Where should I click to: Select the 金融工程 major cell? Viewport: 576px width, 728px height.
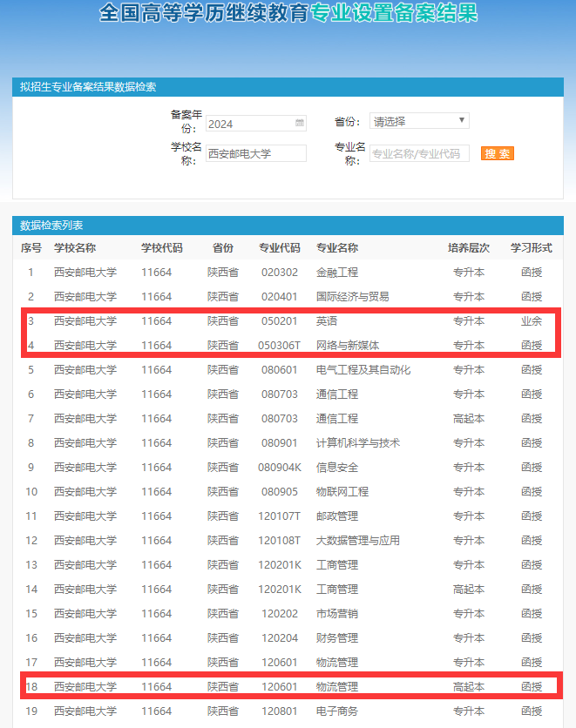click(337, 273)
